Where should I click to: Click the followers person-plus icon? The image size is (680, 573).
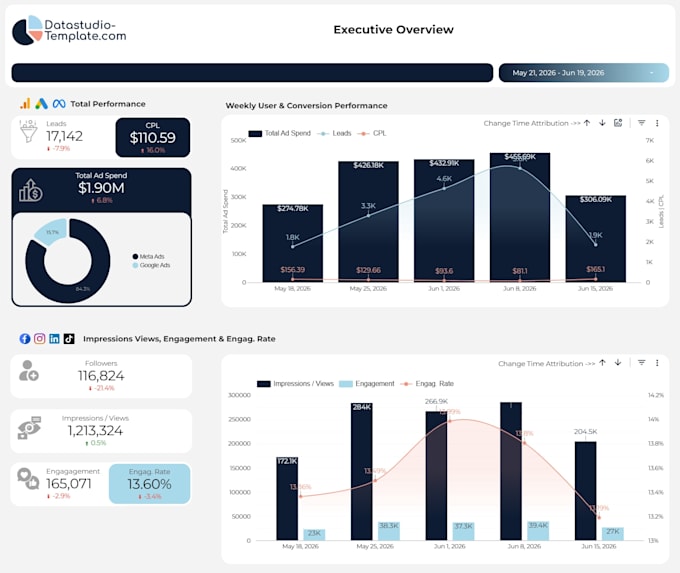pyautogui.click(x=29, y=371)
